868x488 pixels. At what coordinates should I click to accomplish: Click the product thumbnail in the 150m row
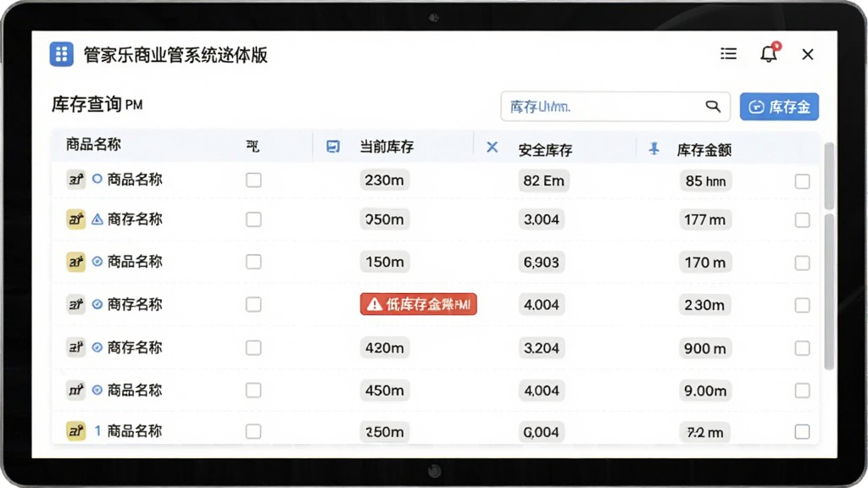point(75,261)
